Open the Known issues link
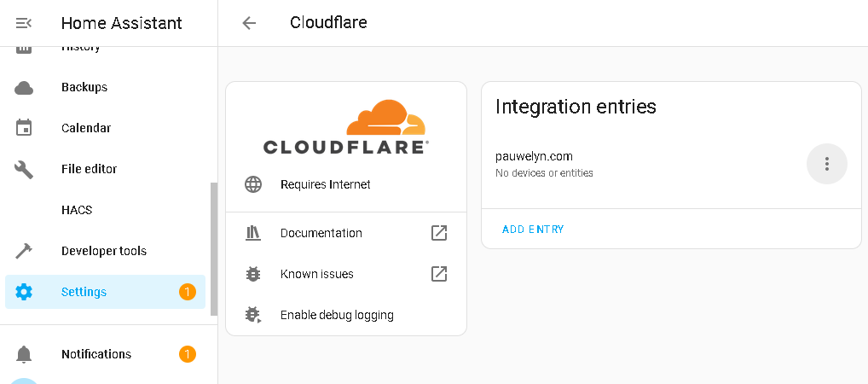This screenshot has width=868, height=384. pyautogui.click(x=346, y=274)
